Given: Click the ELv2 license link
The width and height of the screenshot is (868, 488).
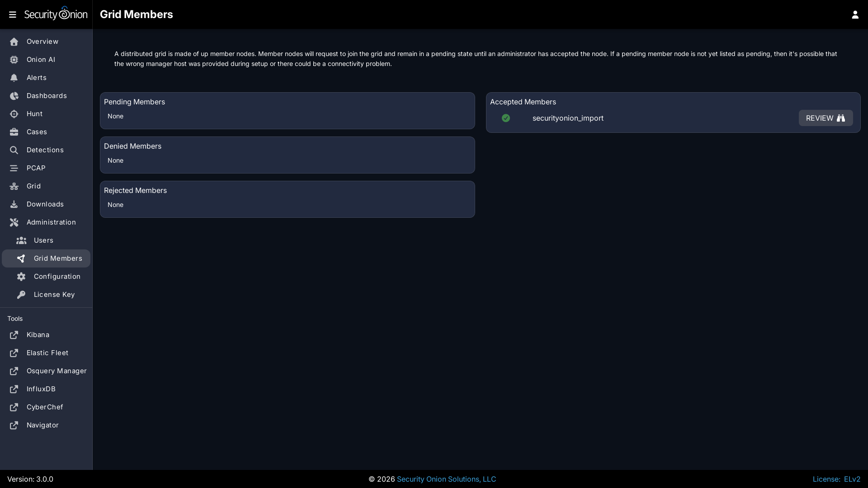Looking at the screenshot, I should 852,479.
